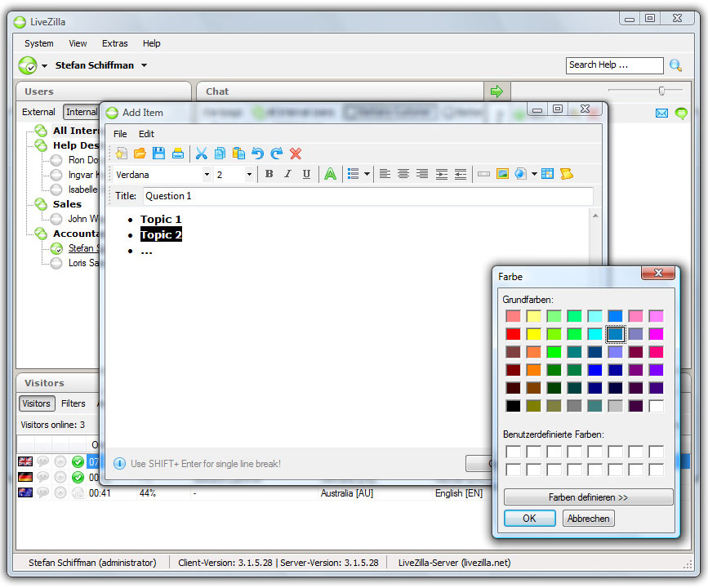Expand the arrow next to the globe icon

(534, 174)
